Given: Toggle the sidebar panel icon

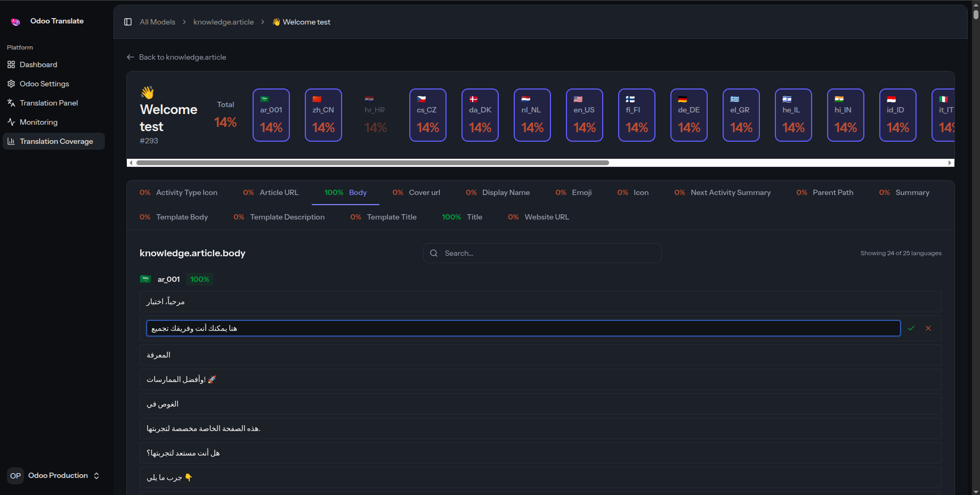Looking at the screenshot, I should [128, 22].
